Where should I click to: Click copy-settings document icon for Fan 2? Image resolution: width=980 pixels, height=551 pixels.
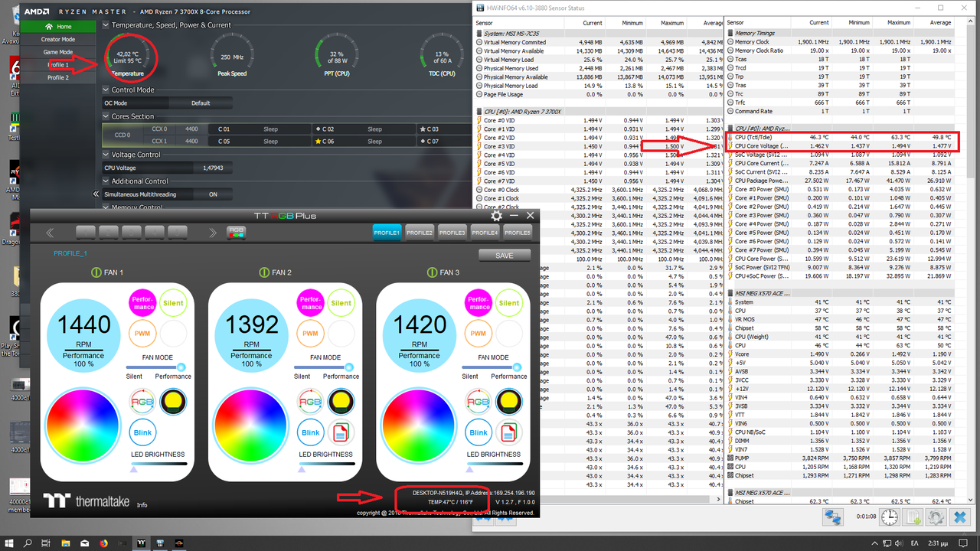[x=341, y=432]
